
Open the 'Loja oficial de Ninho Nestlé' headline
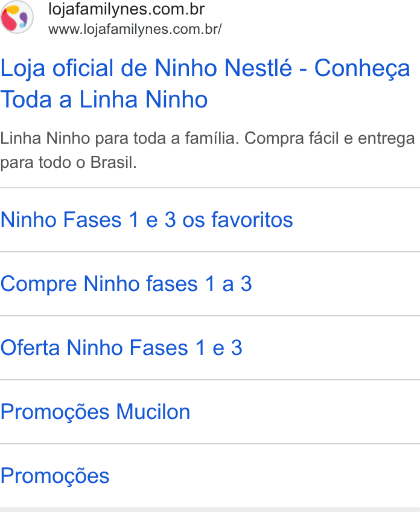(x=205, y=83)
